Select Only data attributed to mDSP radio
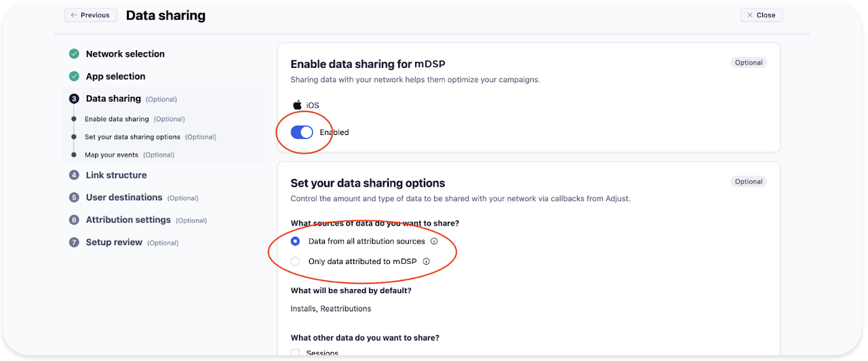The image size is (868, 361). coord(295,261)
